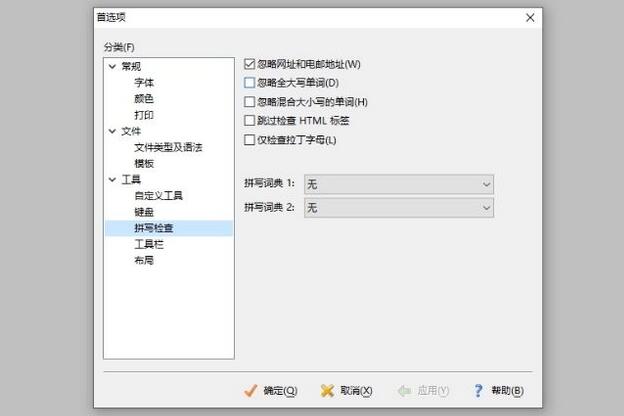Select 打印 in the category tree

pos(144,115)
